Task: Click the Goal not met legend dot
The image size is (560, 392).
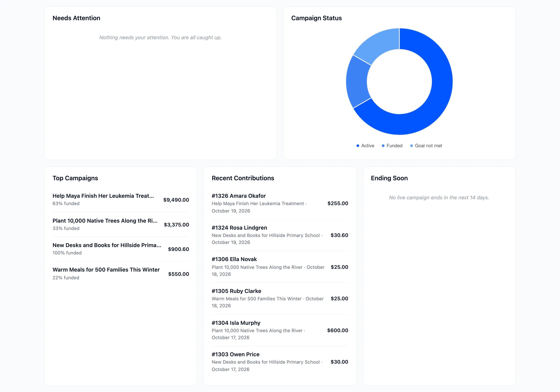Action: tap(411, 146)
